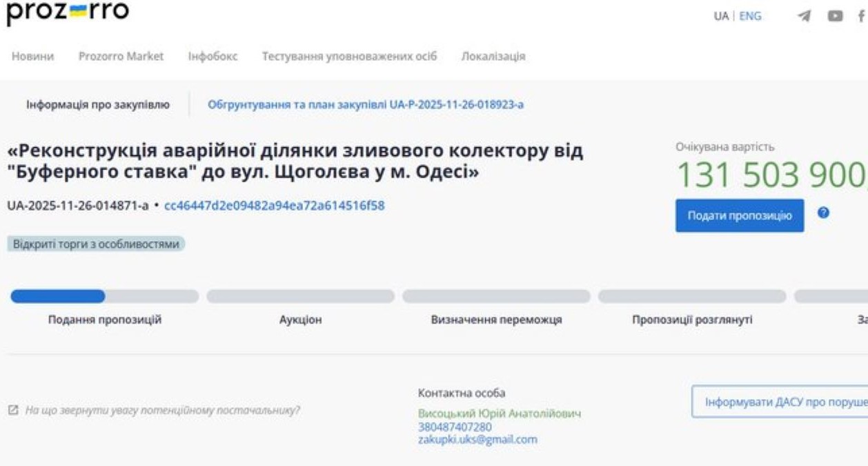This screenshot has height=466, width=868.
Task: Go to Інфобокс section
Action: (213, 57)
